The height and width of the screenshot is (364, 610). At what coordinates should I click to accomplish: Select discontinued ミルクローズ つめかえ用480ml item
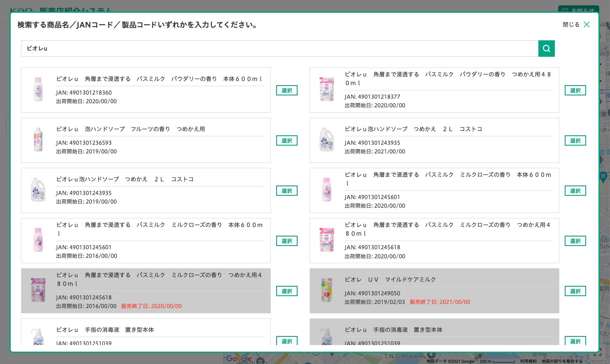point(286,291)
